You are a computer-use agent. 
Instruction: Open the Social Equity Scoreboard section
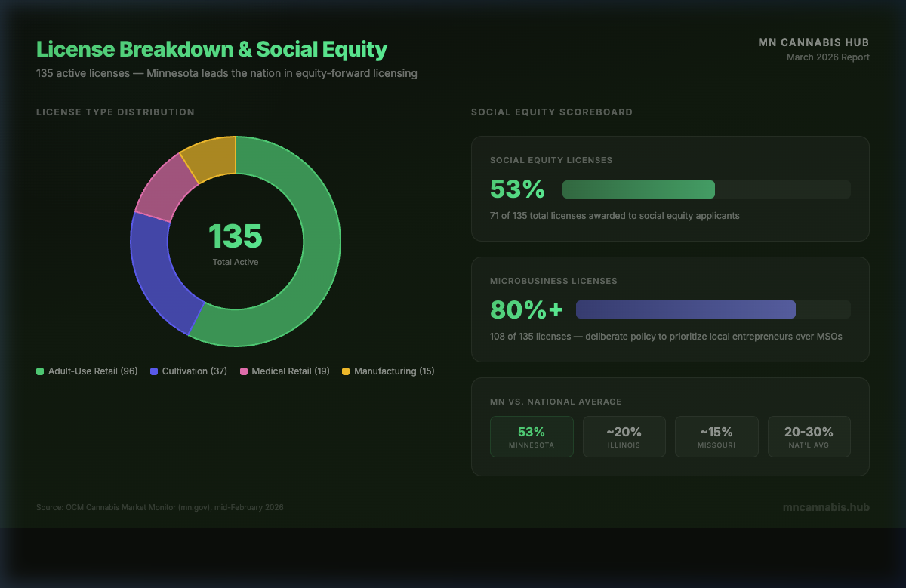pyautogui.click(x=552, y=112)
